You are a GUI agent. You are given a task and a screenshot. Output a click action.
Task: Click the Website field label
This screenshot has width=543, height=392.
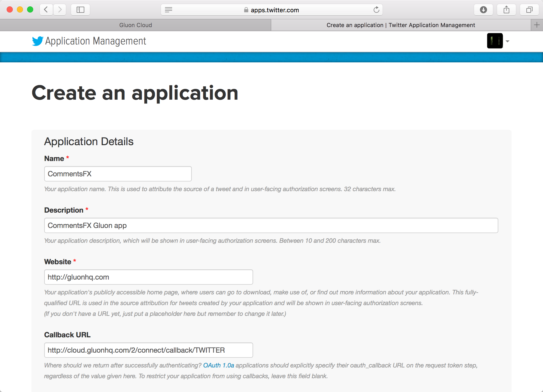[x=57, y=262]
